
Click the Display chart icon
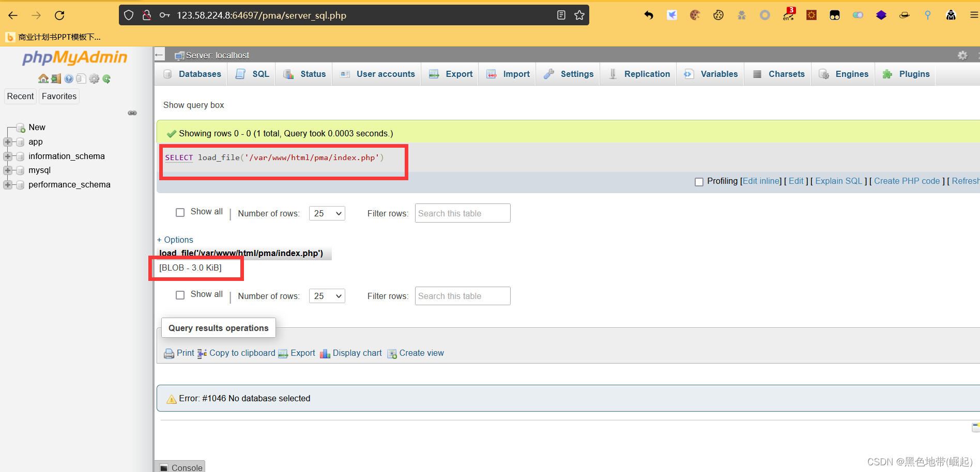(325, 353)
